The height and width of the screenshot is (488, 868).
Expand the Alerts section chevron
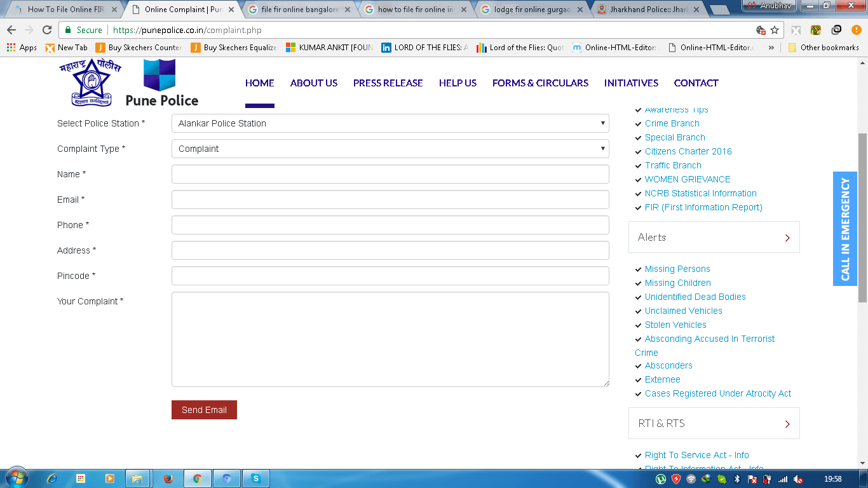click(x=787, y=238)
